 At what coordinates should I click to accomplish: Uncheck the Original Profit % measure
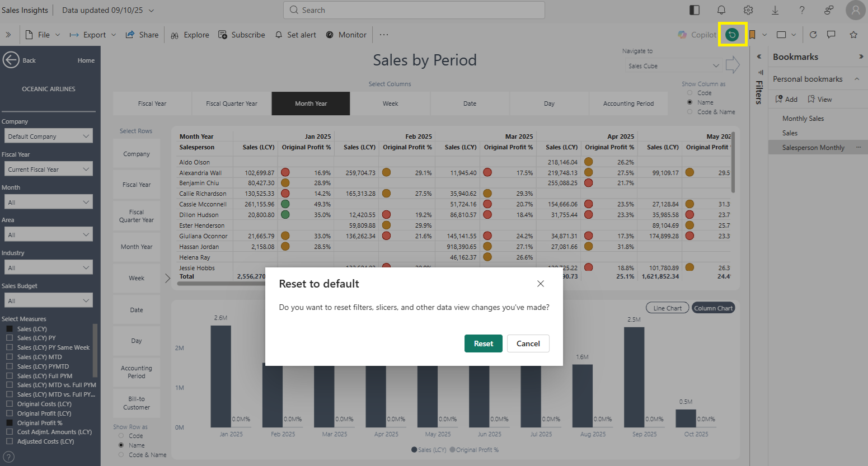pos(10,423)
